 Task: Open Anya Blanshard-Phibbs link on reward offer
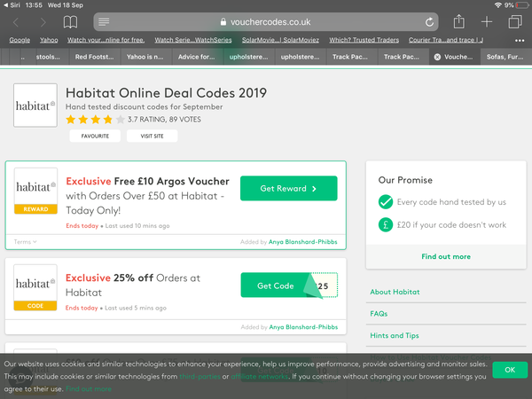pos(303,242)
